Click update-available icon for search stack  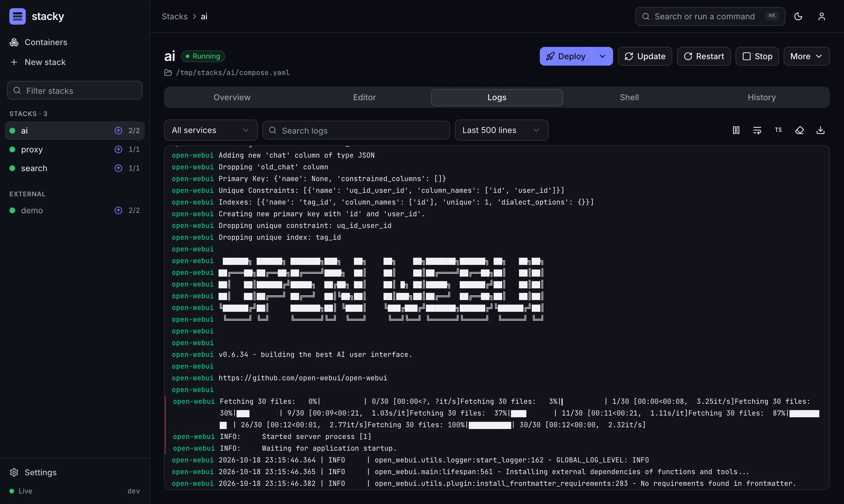click(118, 168)
